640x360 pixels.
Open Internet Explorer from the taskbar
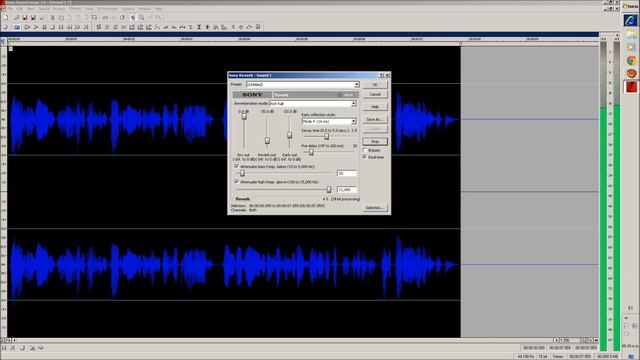(x=631, y=20)
